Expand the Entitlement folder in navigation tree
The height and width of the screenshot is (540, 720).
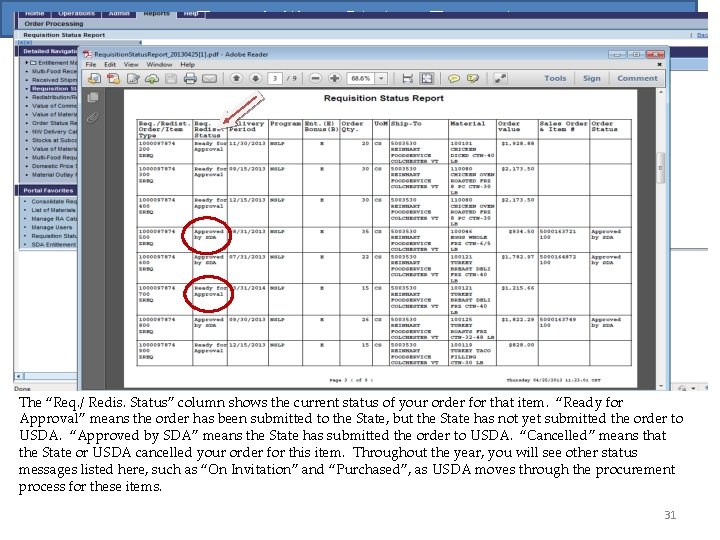point(27,62)
